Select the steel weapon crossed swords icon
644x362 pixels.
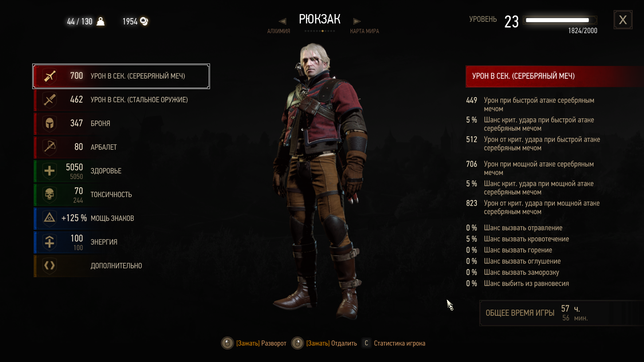click(x=50, y=100)
